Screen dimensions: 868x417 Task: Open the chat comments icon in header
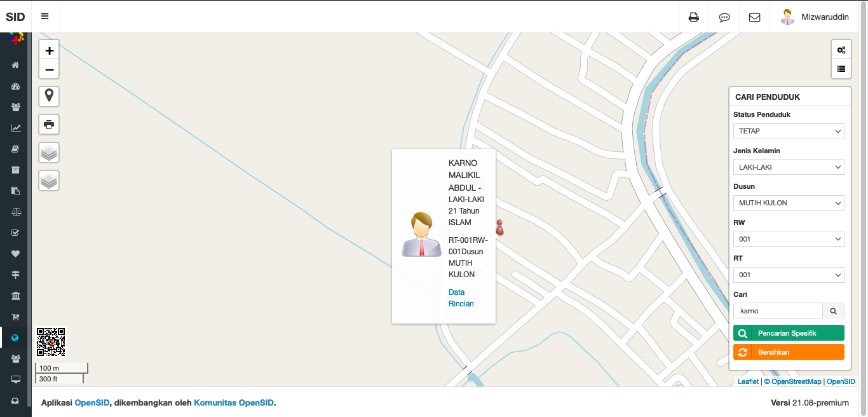(x=724, y=17)
